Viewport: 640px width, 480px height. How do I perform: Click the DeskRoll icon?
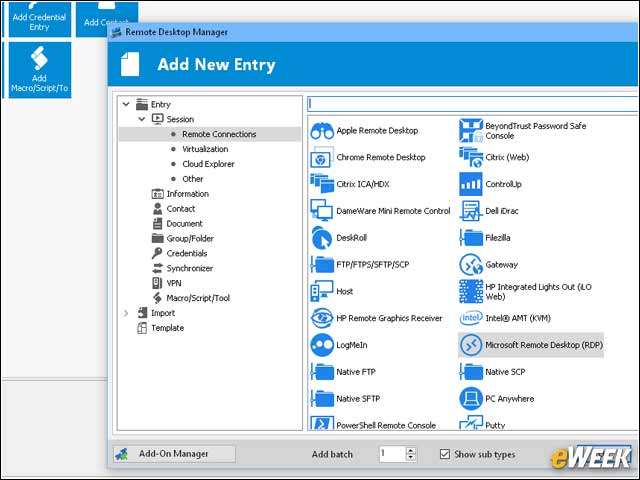click(x=322, y=238)
